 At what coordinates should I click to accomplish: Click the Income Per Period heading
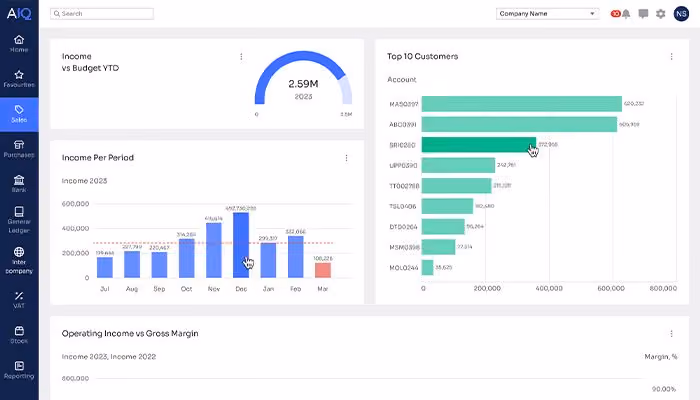tap(98, 158)
